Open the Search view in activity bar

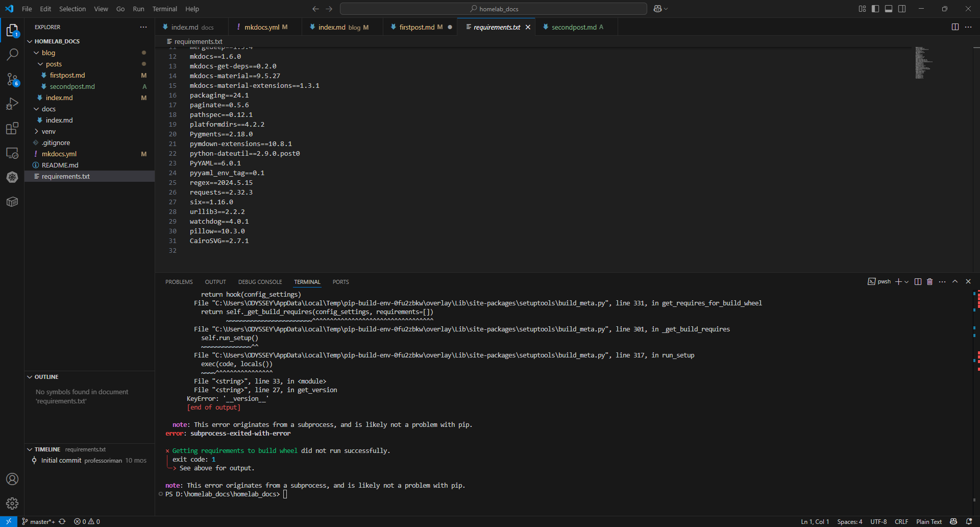(x=12, y=54)
